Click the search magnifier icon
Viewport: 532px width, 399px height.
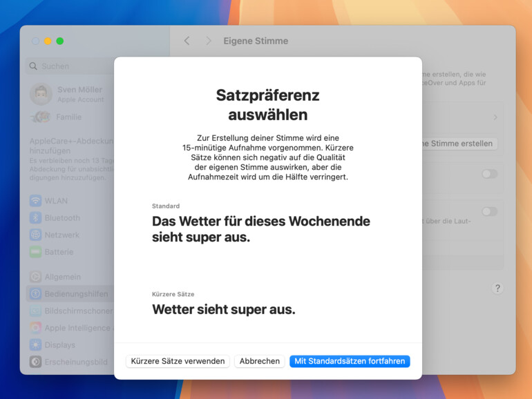(33, 66)
